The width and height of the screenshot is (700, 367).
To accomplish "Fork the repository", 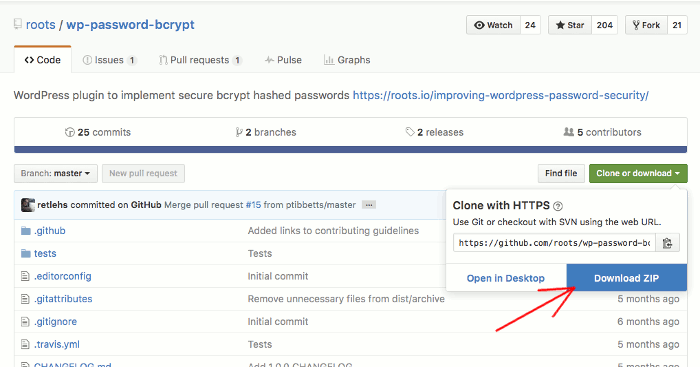I will point(646,25).
